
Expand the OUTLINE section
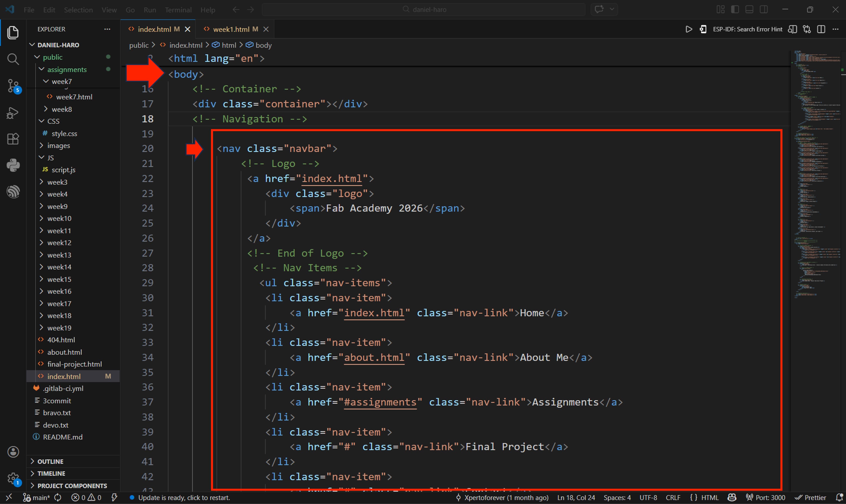click(50, 461)
